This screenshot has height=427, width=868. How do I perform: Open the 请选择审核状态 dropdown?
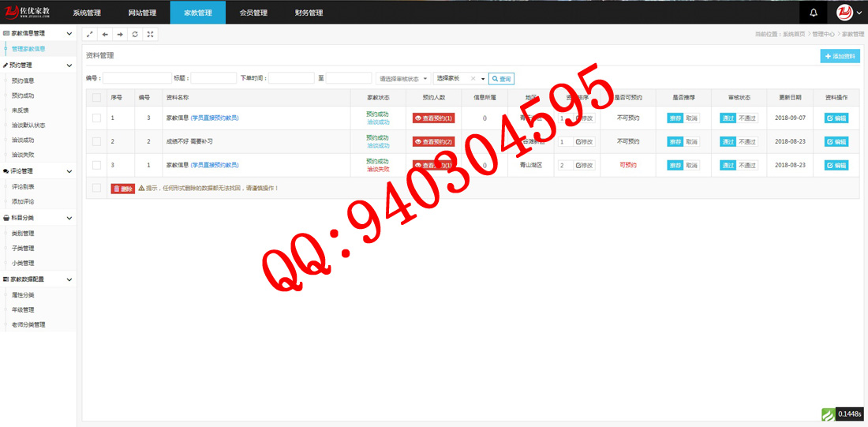coord(403,79)
